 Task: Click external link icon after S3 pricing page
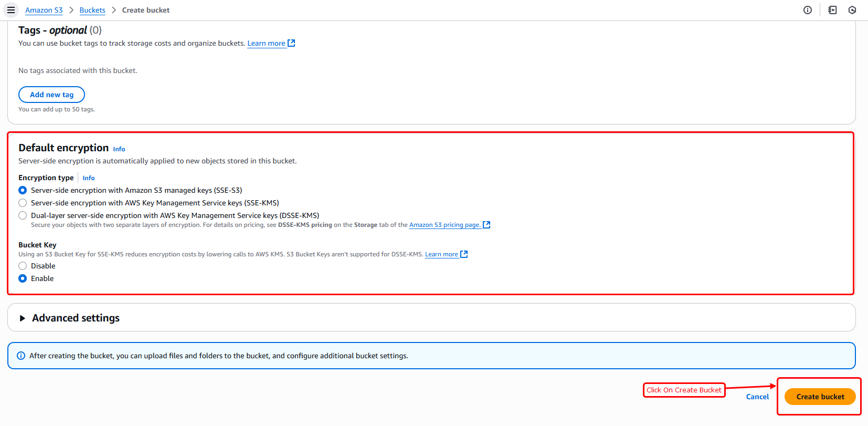click(x=486, y=225)
